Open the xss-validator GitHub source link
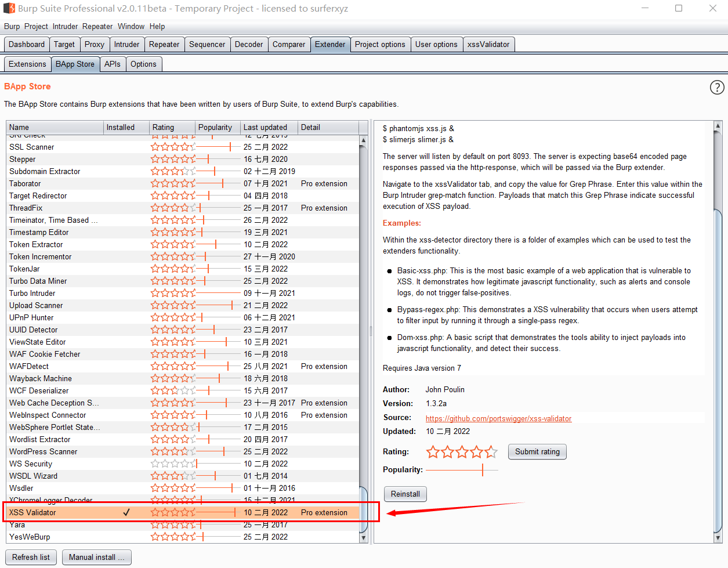Image resolution: width=728 pixels, height=568 pixels. [498, 418]
